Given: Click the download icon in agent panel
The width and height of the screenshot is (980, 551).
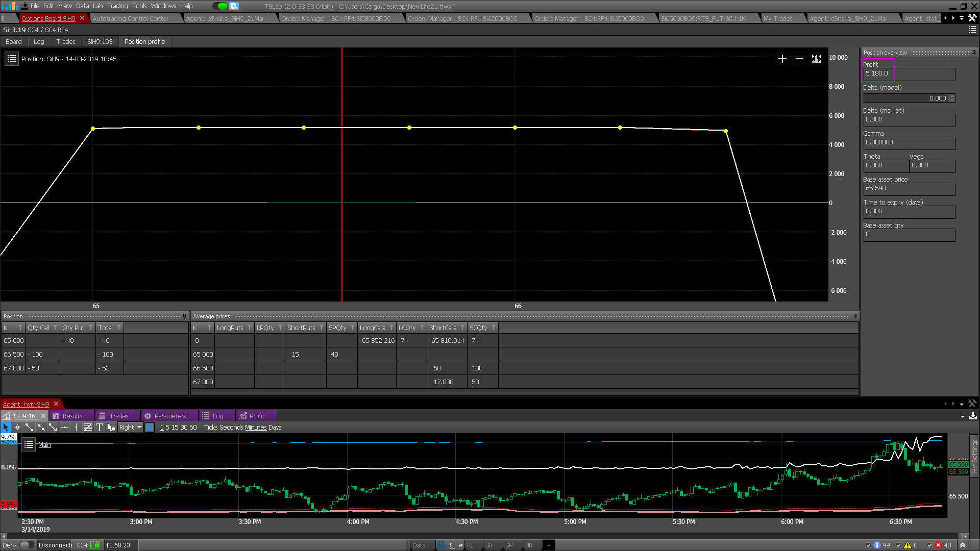Looking at the screenshot, I should pyautogui.click(x=973, y=416).
